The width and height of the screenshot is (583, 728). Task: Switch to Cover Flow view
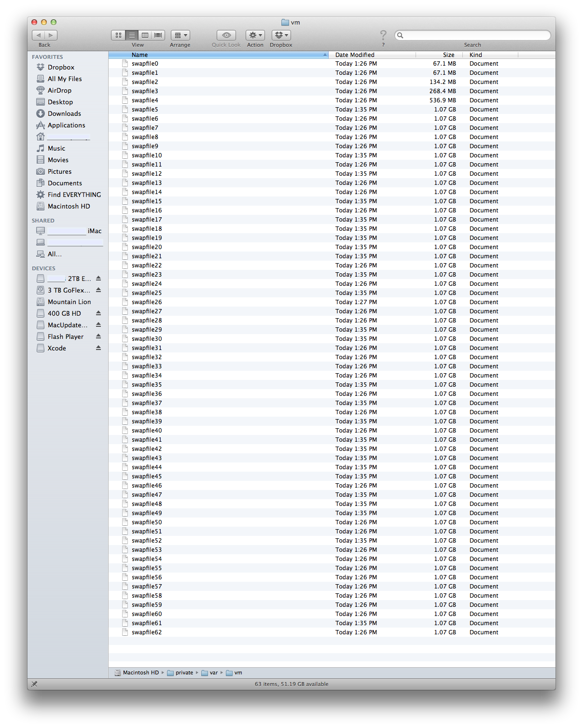click(157, 35)
